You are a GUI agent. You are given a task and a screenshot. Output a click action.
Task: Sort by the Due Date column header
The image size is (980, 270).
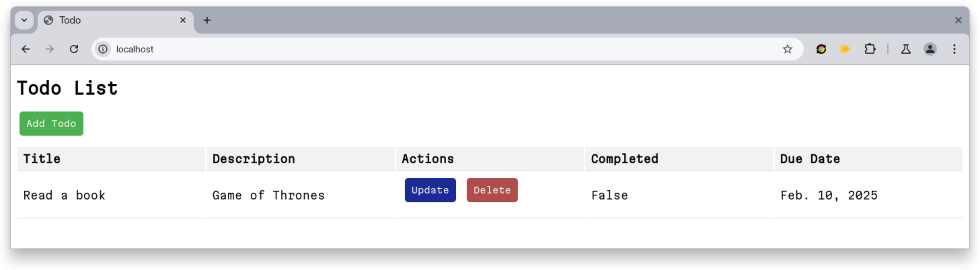[809, 159]
